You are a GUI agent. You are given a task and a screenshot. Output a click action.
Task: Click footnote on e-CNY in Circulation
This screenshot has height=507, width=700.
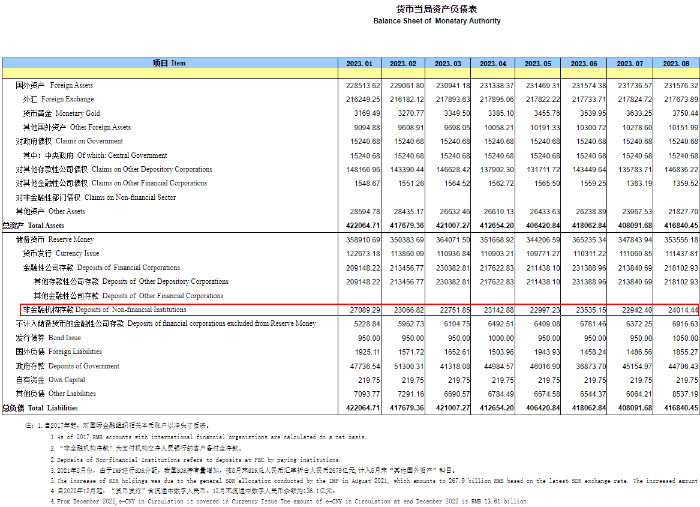(x=289, y=501)
